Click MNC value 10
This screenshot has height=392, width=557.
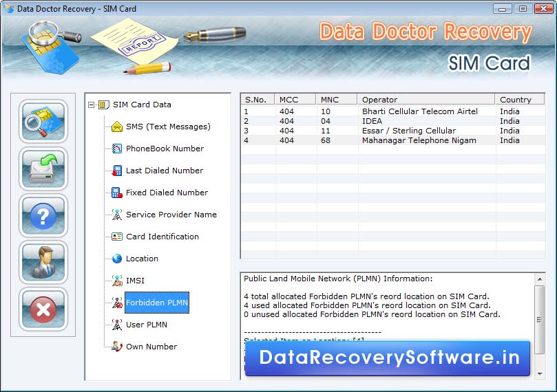coord(326,111)
